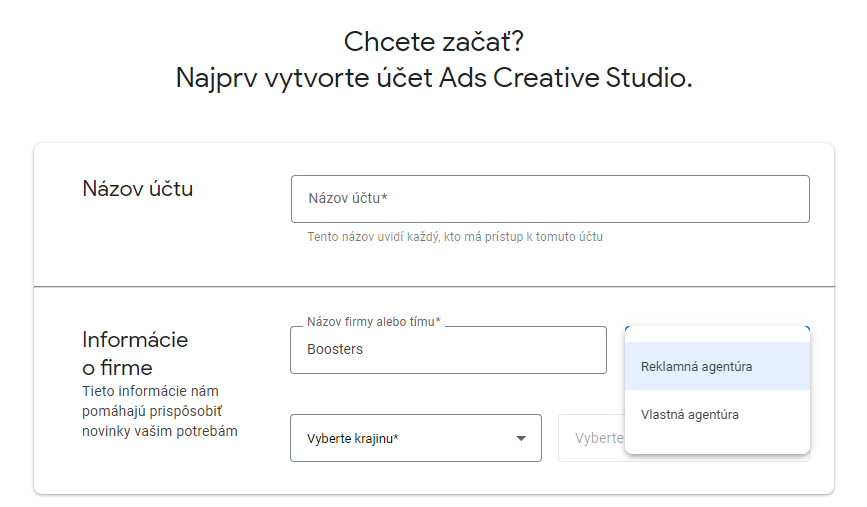867x507 pixels.
Task: Click the Názov účtu section label
Action: 138,189
